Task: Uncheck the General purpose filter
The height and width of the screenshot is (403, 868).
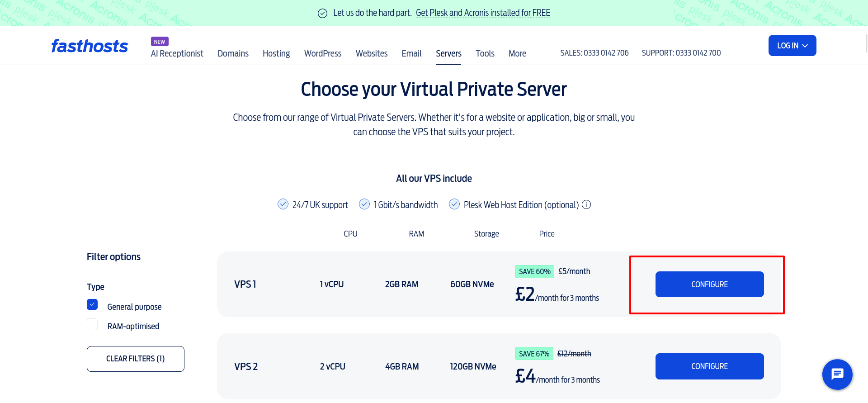Action: click(92, 304)
